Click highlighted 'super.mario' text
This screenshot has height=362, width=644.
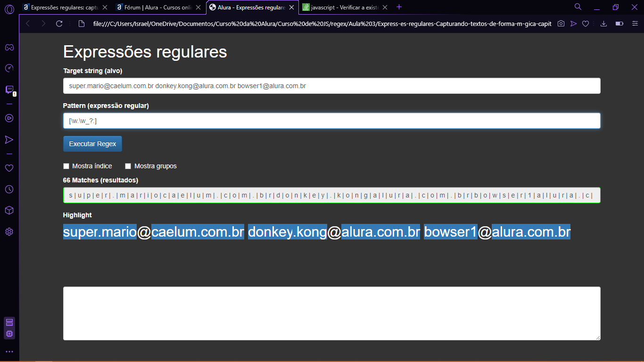(100, 232)
